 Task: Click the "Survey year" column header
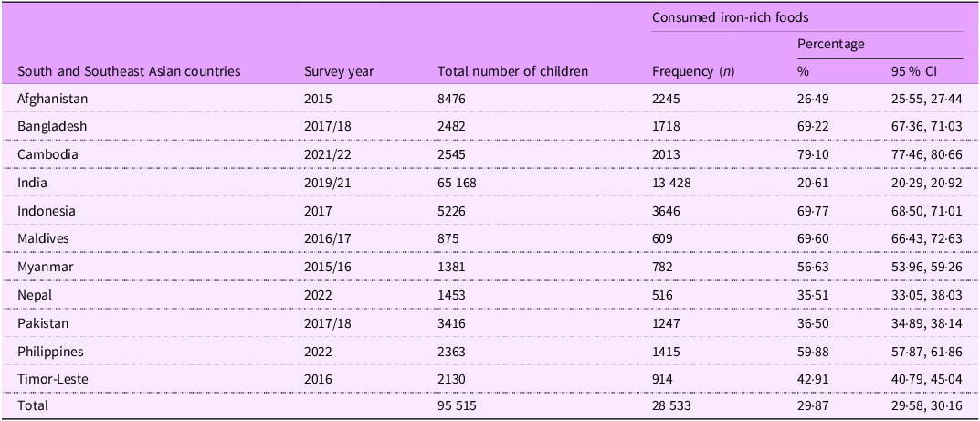tap(339, 70)
